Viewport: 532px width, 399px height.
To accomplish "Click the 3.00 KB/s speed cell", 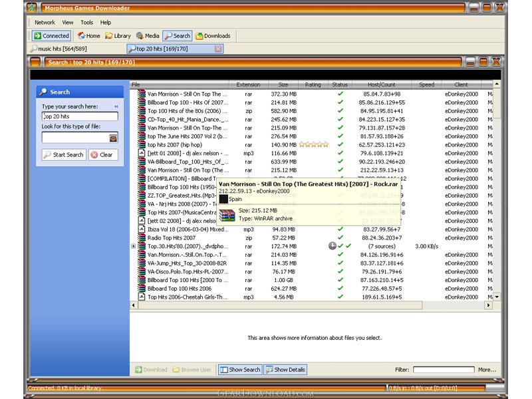I will click(x=426, y=246).
